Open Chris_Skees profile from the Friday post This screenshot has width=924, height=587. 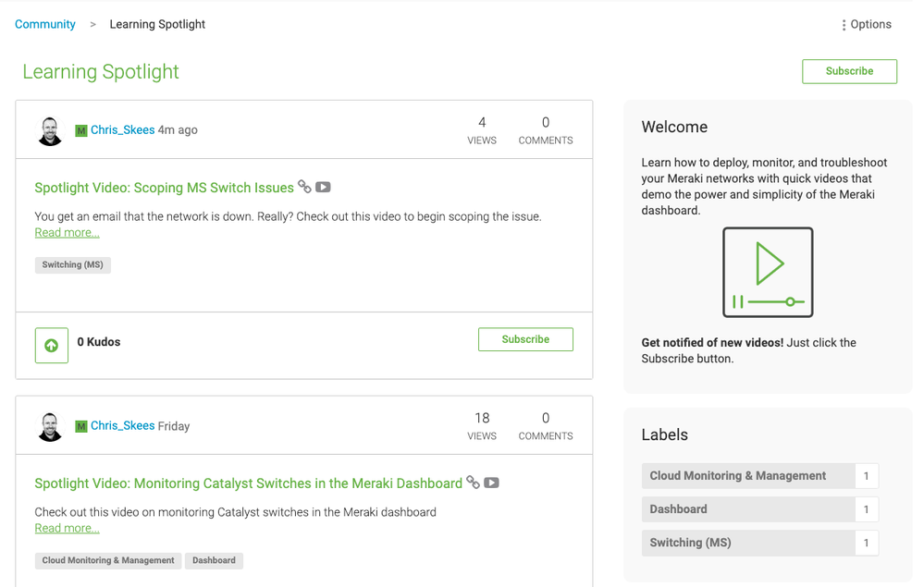(x=122, y=426)
